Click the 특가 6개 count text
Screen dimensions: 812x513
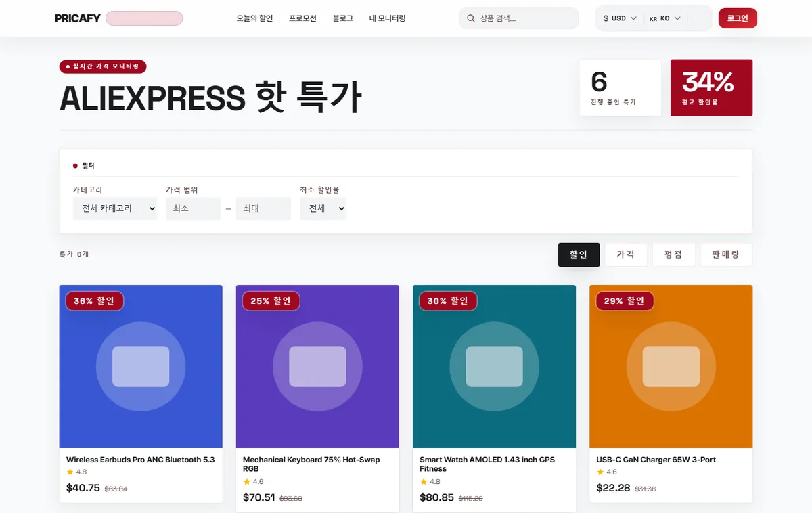pos(74,254)
